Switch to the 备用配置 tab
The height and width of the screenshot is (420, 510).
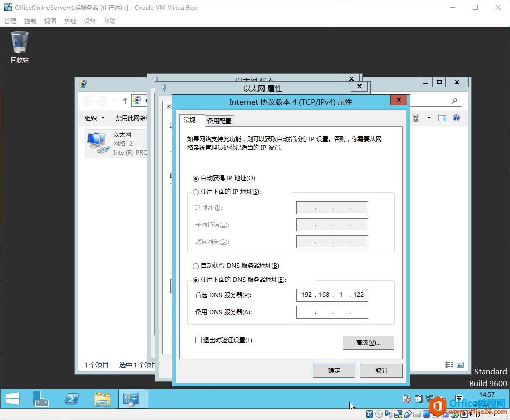coord(219,120)
